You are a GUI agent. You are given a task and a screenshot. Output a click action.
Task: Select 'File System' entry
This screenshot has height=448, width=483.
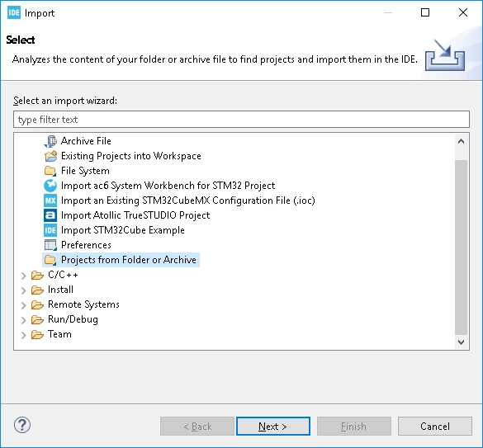point(85,171)
